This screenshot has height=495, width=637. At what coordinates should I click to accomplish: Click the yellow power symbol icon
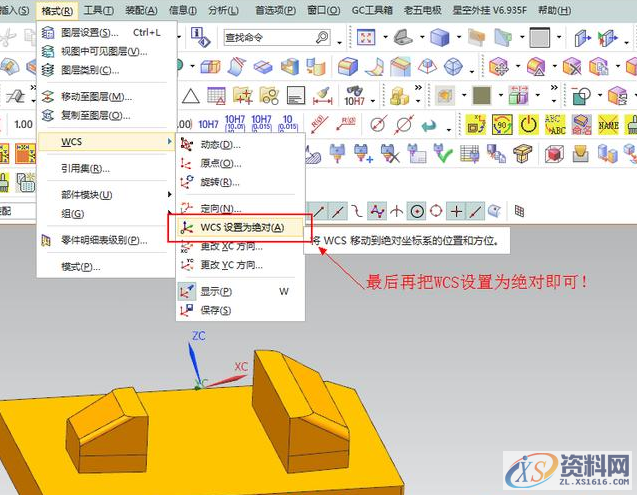coord(529,125)
